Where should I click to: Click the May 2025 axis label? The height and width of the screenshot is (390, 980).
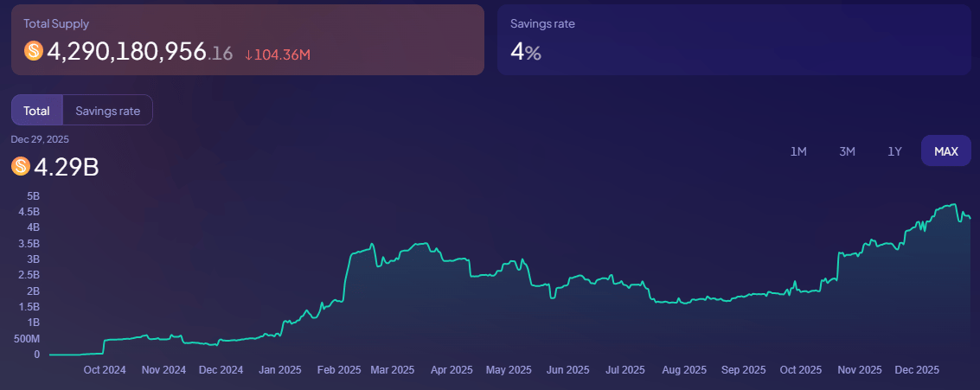[x=509, y=370]
